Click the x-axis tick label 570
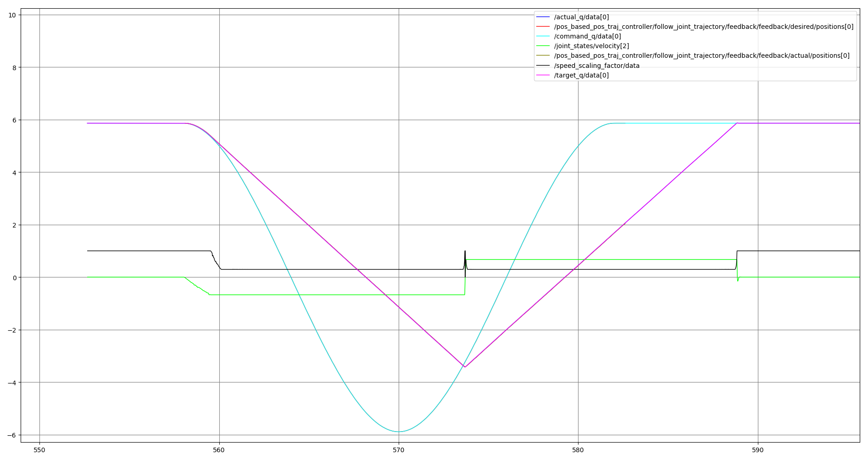The width and height of the screenshot is (868, 460). point(399,450)
